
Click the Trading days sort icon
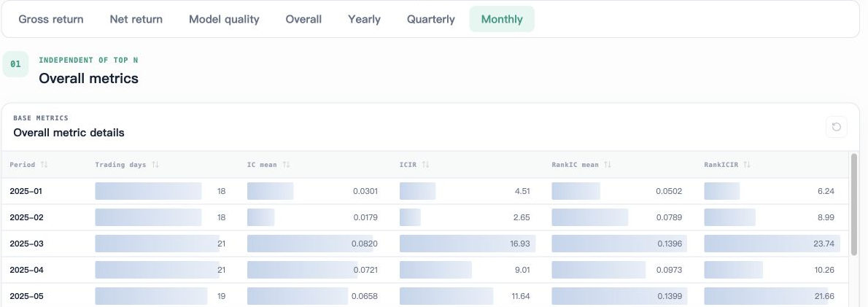[x=155, y=165]
